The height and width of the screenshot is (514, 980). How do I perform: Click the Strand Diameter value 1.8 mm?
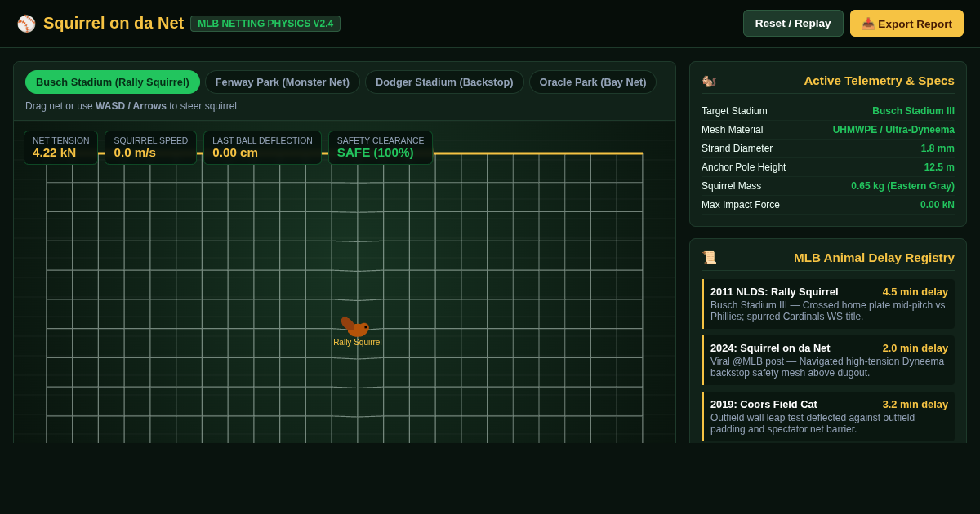[x=938, y=148]
